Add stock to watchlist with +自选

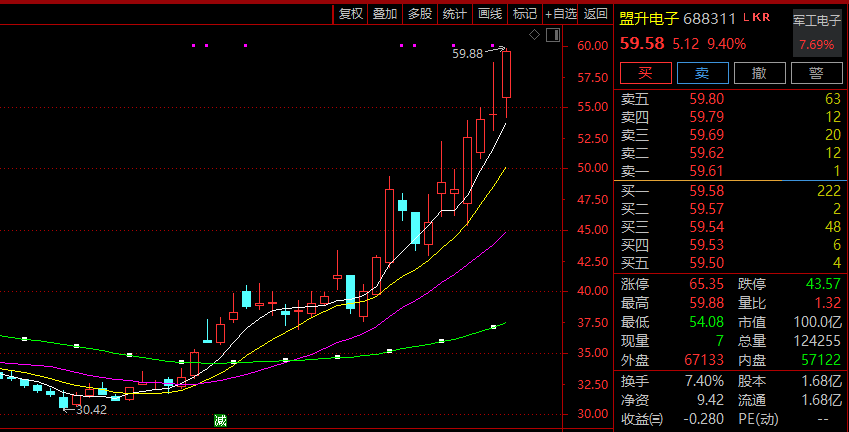pyautogui.click(x=561, y=13)
